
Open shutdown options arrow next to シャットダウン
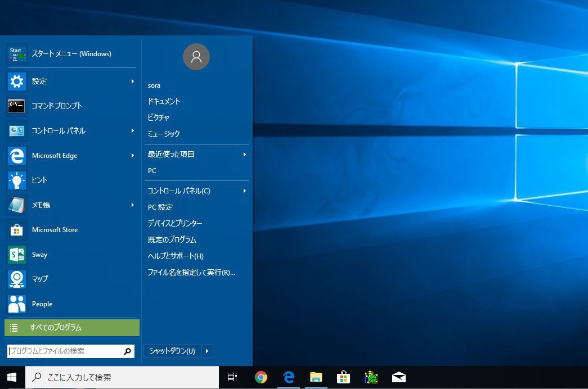tap(207, 351)
